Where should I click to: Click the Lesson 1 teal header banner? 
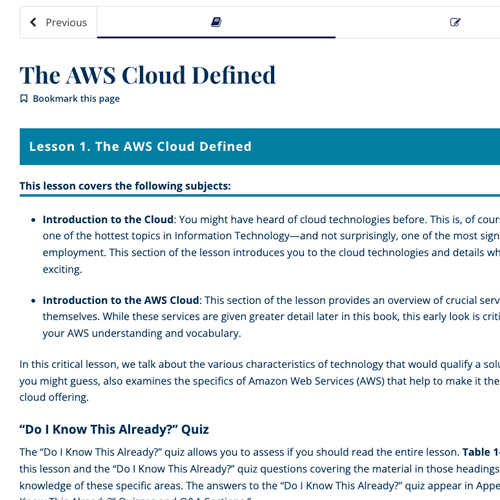point(260,147)
